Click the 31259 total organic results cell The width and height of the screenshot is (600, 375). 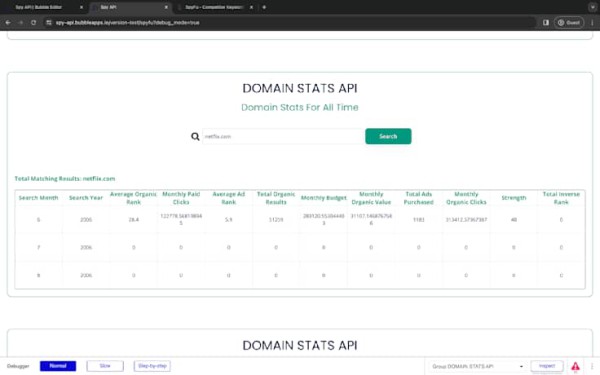276,220
